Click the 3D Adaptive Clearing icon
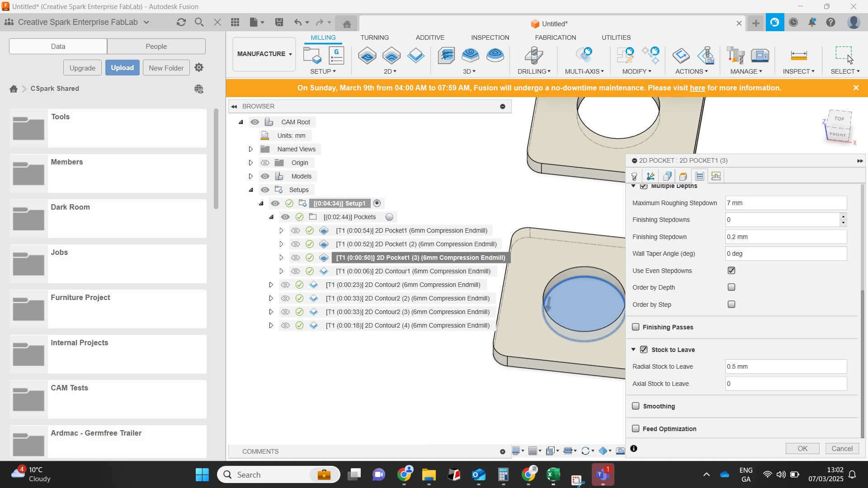Screen dimensions: 868x488 (446, 56)
